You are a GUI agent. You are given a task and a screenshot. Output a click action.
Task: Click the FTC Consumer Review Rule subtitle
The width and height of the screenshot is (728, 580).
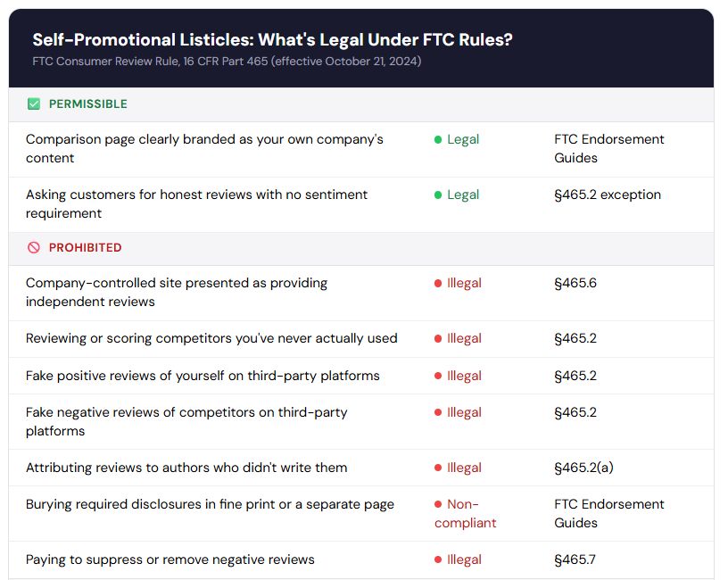227,62
